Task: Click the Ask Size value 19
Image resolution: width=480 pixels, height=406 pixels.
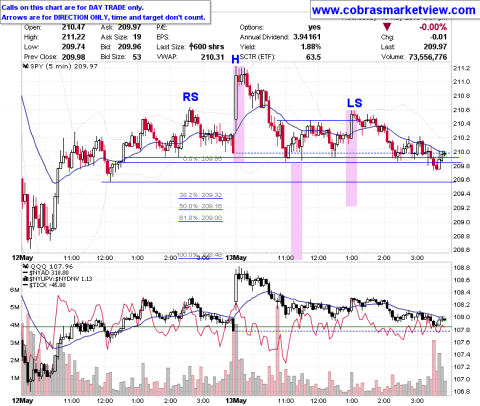Action: coord(137,37)
